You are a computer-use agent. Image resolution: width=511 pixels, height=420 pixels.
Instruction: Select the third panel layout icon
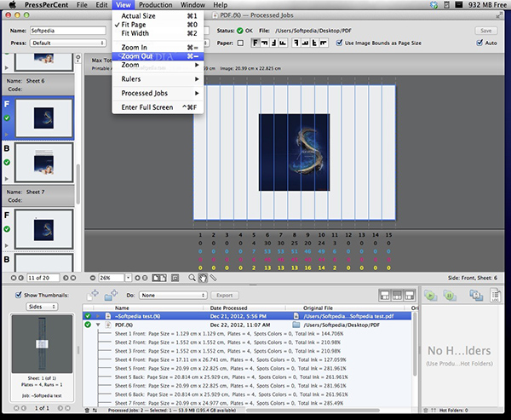pyautogui.click(x=410, y=296)
